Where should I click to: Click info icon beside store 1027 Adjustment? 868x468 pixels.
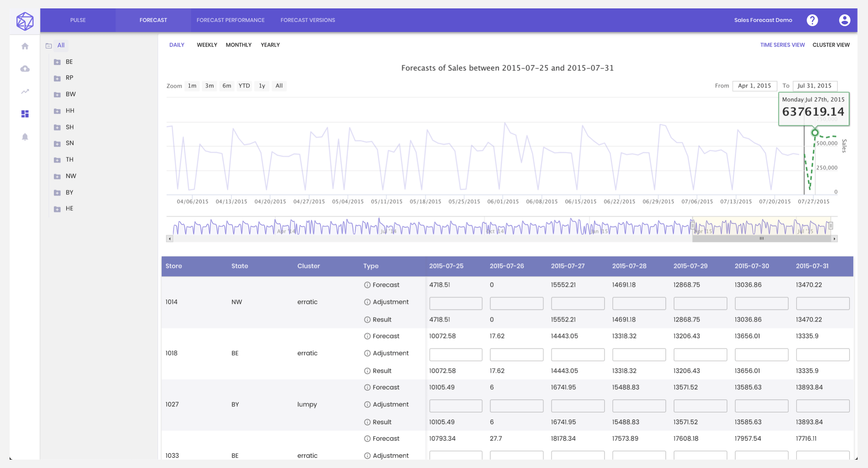click(x=367, y=405)
